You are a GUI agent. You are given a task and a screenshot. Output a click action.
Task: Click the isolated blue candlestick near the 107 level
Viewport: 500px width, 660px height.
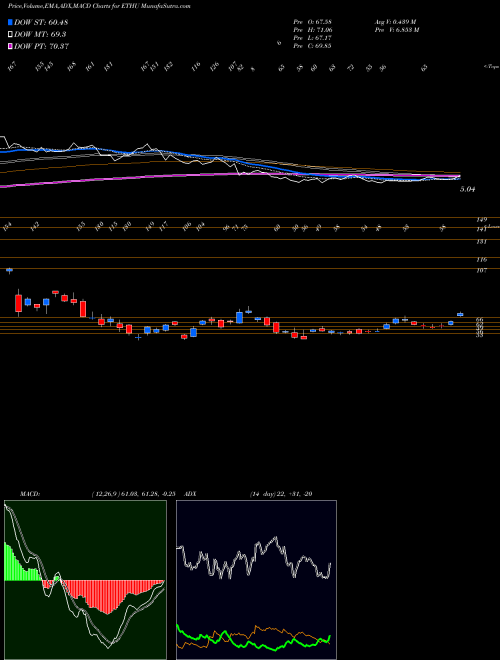tap(9, 270)
